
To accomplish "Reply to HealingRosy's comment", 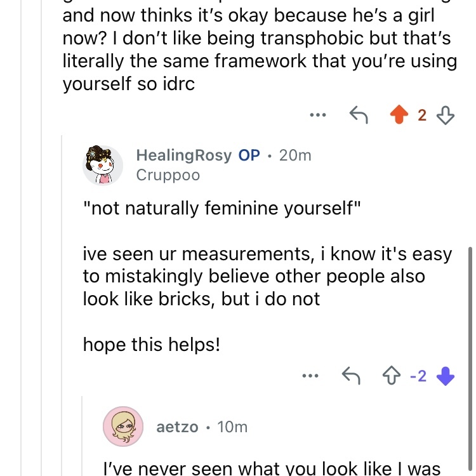I will pyautogui.click(x=352, y=376).
